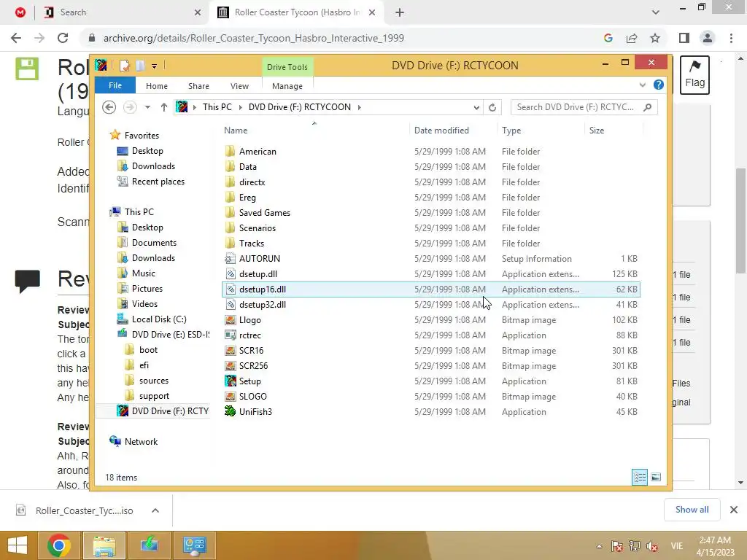The width and height of the screenshot is (747, 560).
Task: Click the browser page vertical scrollbar
Action: [x=740, y=221]
